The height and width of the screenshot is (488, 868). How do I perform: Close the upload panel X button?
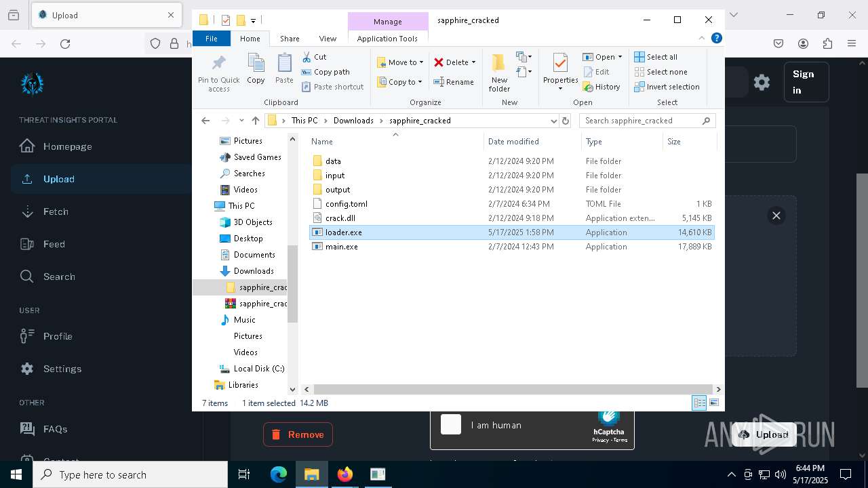coord(776,216)
